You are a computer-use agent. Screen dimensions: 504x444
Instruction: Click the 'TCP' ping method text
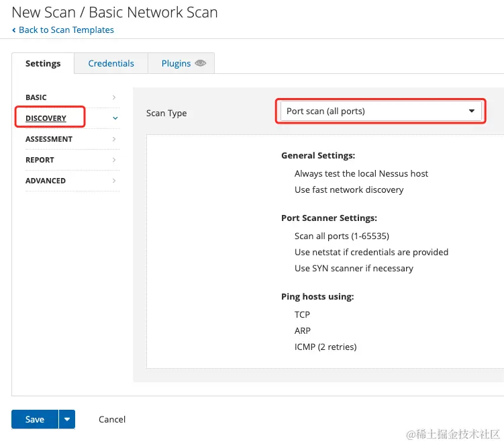[302, 314]
